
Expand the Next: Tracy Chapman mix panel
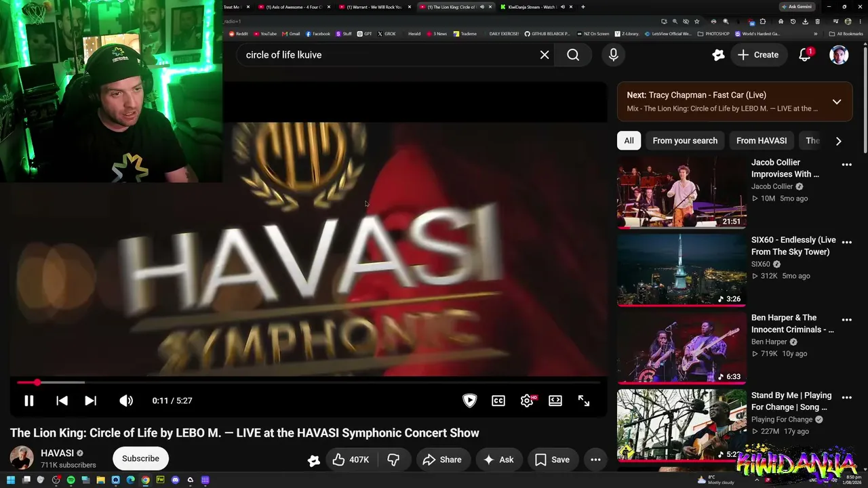837,102
